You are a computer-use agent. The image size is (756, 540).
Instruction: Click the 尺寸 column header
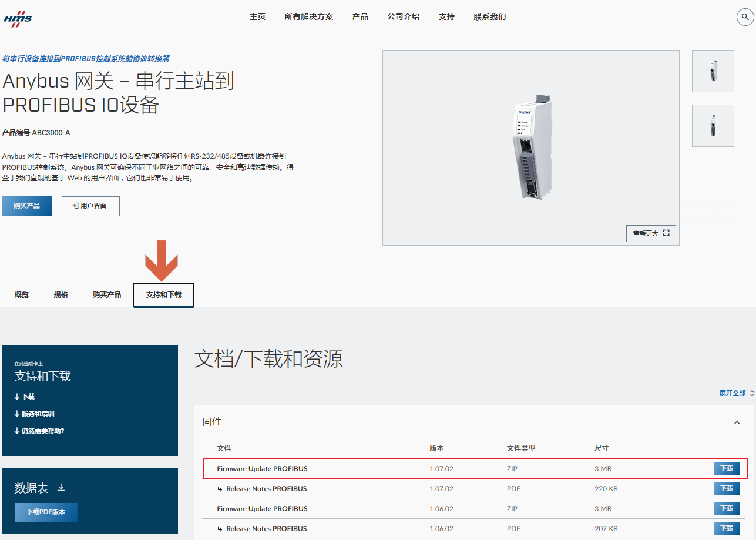click(602, 448)
